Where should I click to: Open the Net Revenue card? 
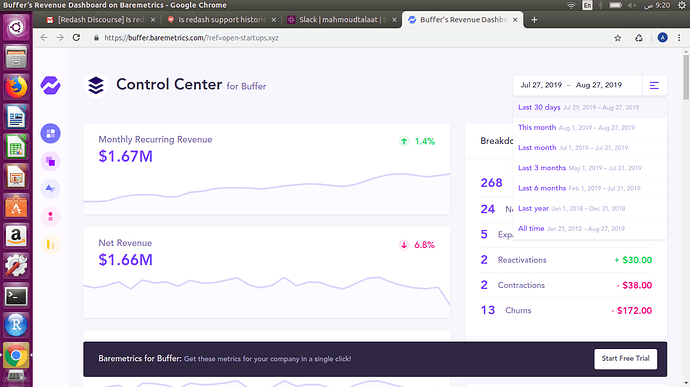tap(267, 273)
